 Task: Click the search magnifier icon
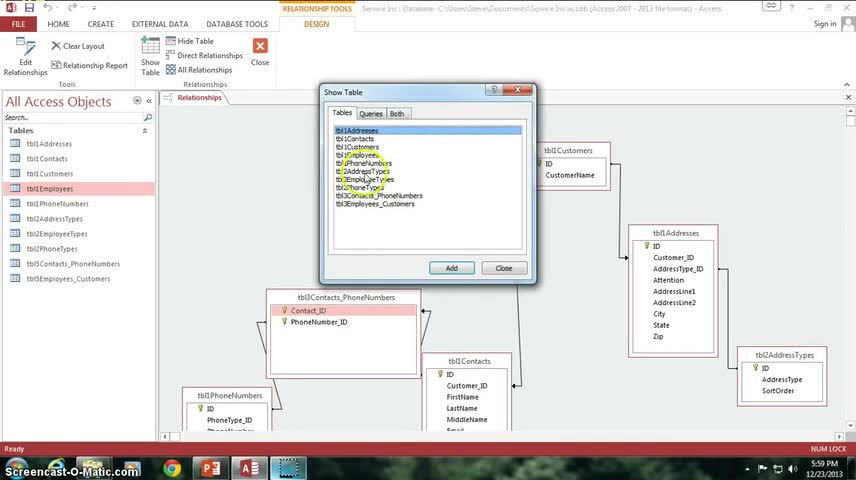tap(147, 117)
